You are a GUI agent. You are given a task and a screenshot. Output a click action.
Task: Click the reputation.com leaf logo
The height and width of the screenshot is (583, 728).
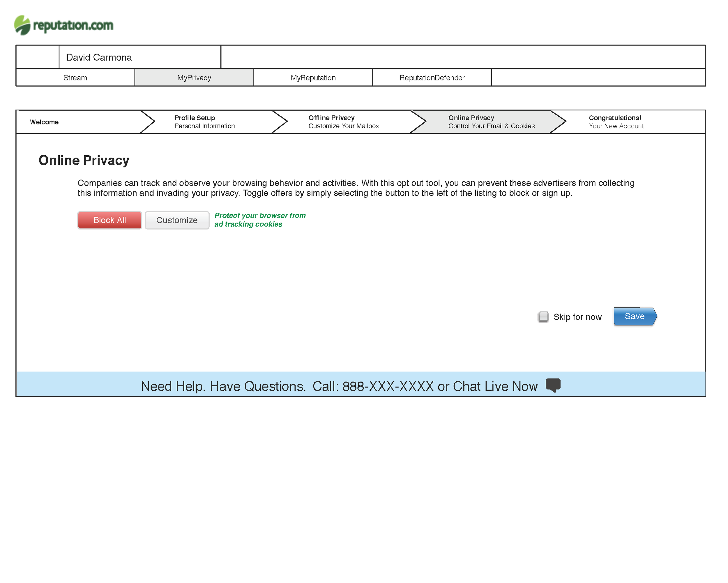click(22, 25)
